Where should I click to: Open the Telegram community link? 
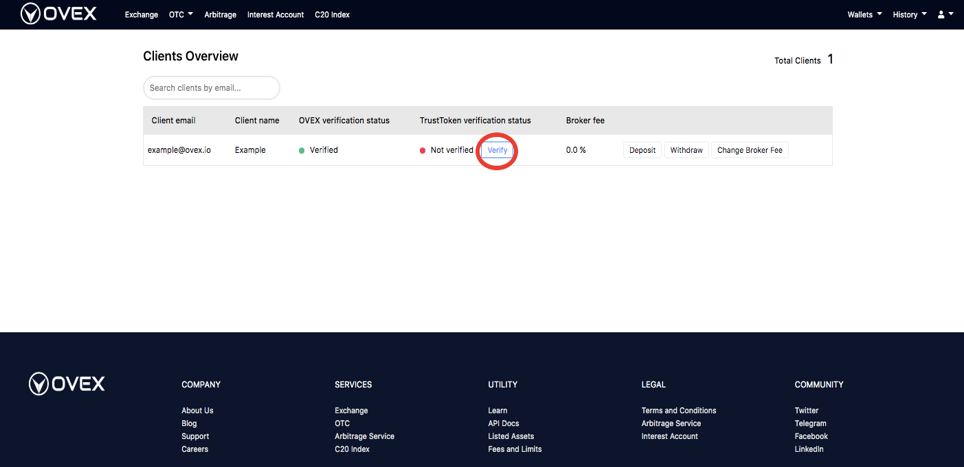810,423
